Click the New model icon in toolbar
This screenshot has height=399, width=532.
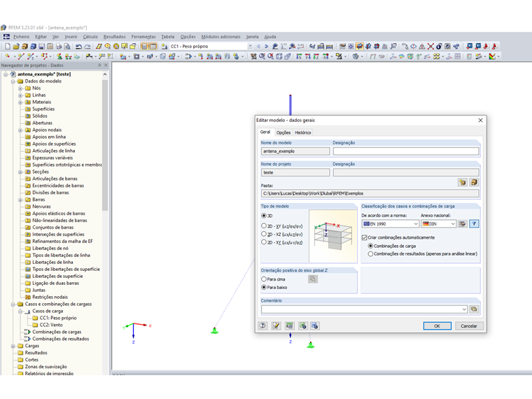8,46
